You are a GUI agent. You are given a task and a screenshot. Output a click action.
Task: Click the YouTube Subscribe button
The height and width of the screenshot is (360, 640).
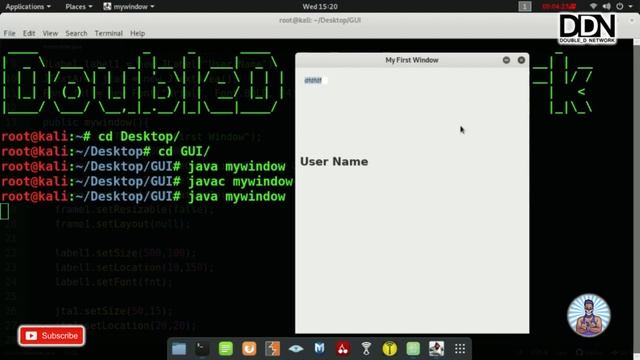(x=52, y=336)
